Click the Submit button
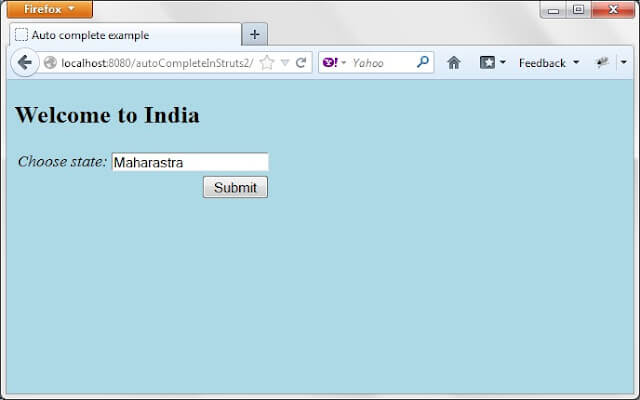Image resolution: width=640 pixels, height=400 pixels. [x=236, y=187]
